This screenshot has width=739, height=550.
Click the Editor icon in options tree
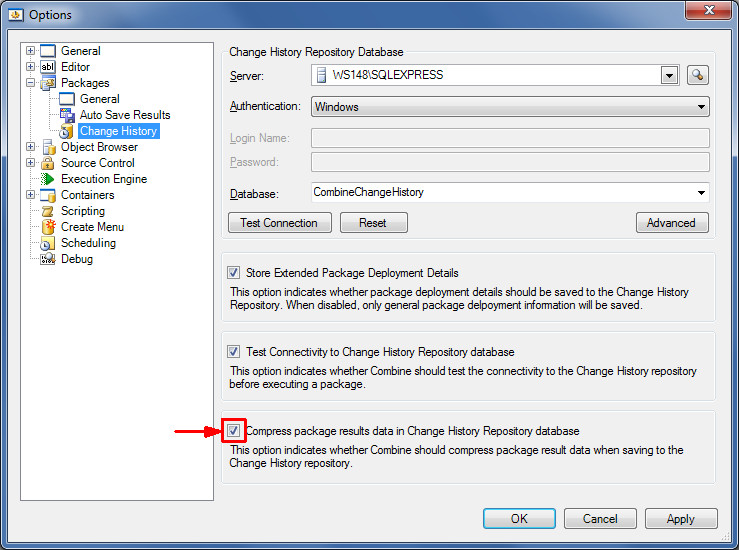point(48,67)
